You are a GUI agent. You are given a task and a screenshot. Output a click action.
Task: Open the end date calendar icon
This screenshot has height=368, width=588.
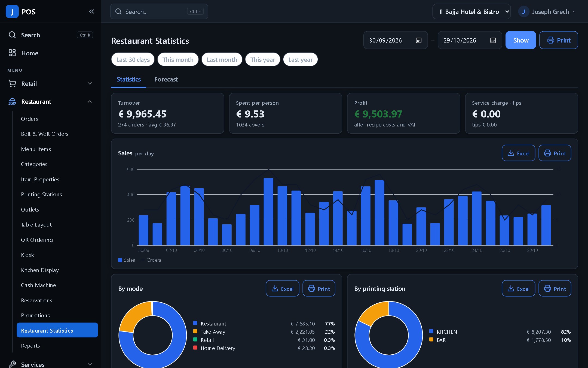pos(493,40)
